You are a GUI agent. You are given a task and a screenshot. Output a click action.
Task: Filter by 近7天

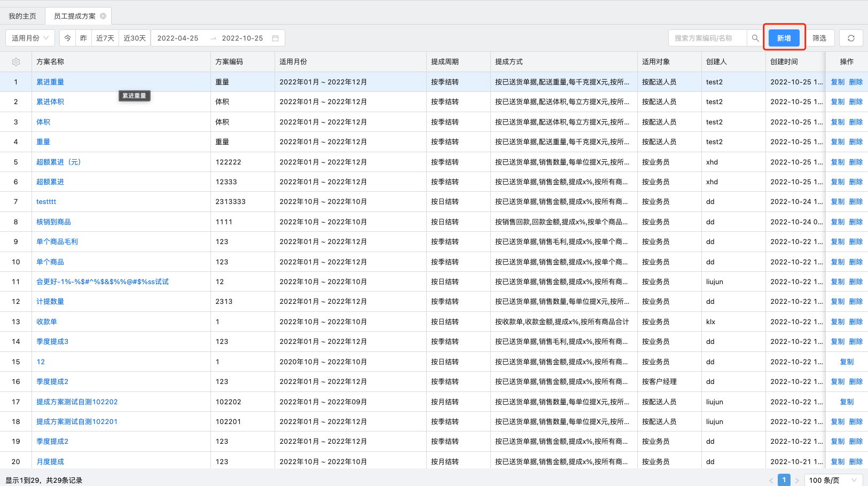105,38
